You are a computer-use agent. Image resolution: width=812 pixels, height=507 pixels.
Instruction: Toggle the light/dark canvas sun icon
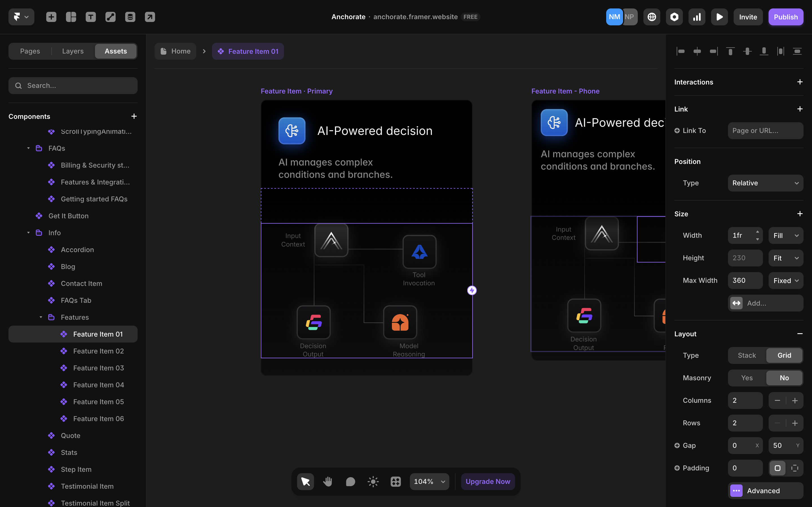click(x=373, y=482)
